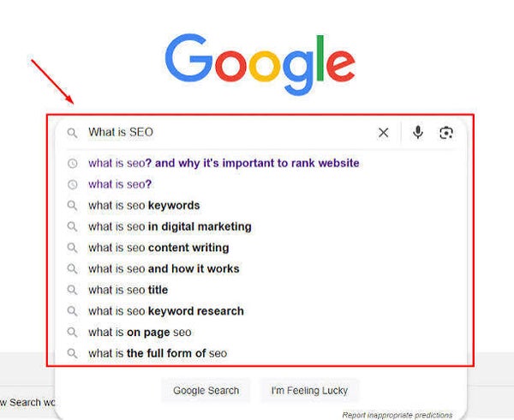The height and width of the screenshot is (420, 514).
Task: Pick suggestion 'what is seo keyword research'
Action: (166, 311)
